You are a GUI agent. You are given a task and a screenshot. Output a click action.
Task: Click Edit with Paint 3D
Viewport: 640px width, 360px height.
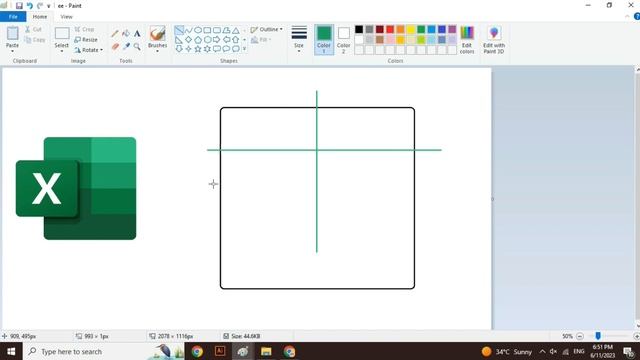[x=494, y=40]
